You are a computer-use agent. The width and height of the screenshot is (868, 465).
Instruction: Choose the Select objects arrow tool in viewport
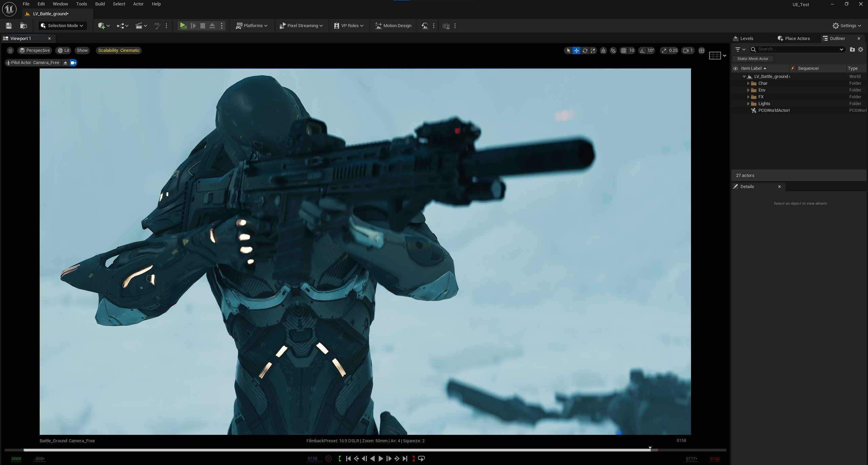(568, 50)
